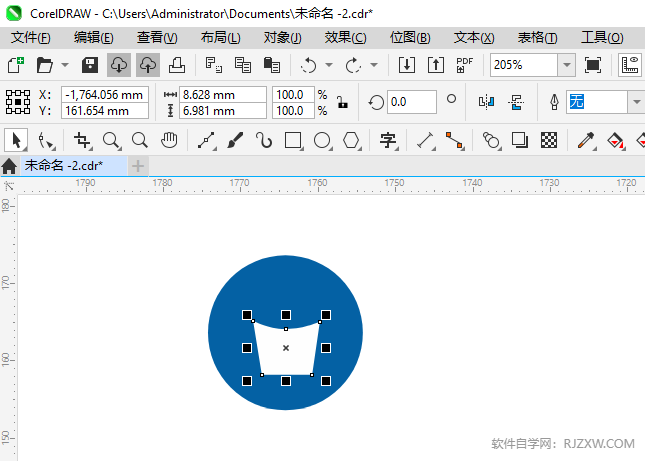Open the 效果(C) menu
Screen dimensions: 645x461
(345, 37)
